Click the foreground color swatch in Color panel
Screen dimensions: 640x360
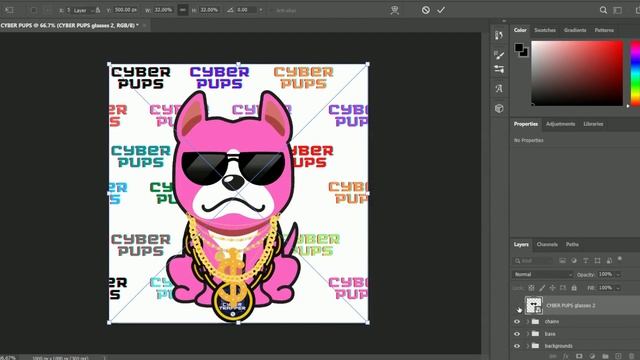[519, 48]
